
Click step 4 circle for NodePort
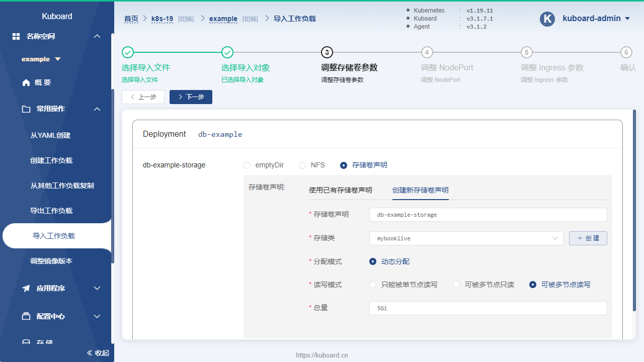427,52
